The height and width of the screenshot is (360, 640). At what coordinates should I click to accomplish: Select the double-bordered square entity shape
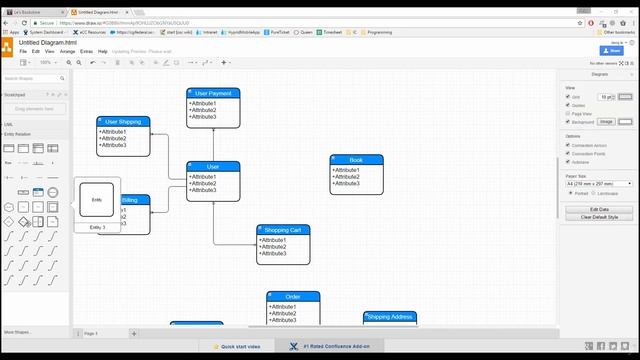(x=53, y=207)
